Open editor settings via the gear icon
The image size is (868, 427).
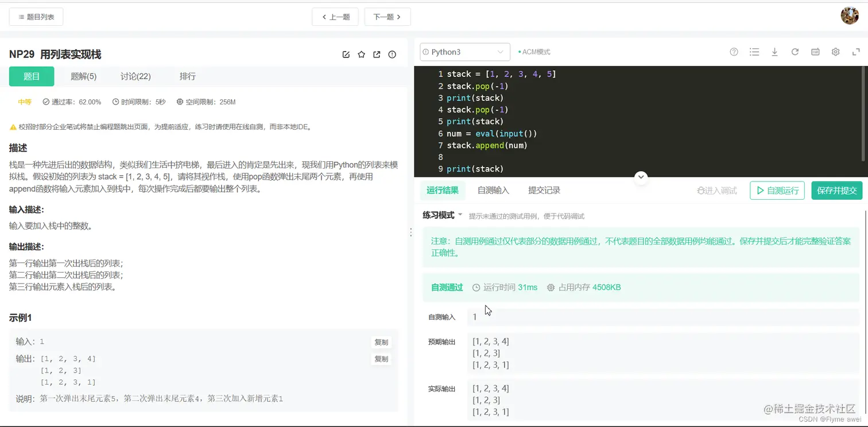tap(835, 52)
